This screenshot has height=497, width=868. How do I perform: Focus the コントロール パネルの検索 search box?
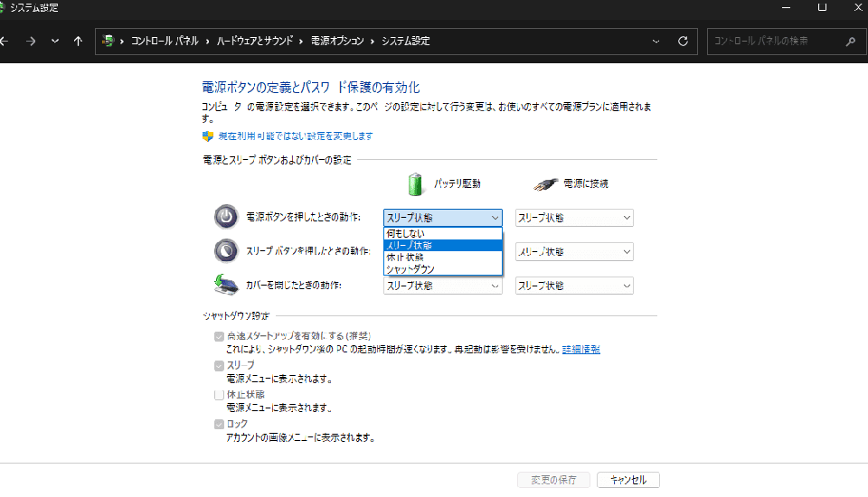(787, 41)
